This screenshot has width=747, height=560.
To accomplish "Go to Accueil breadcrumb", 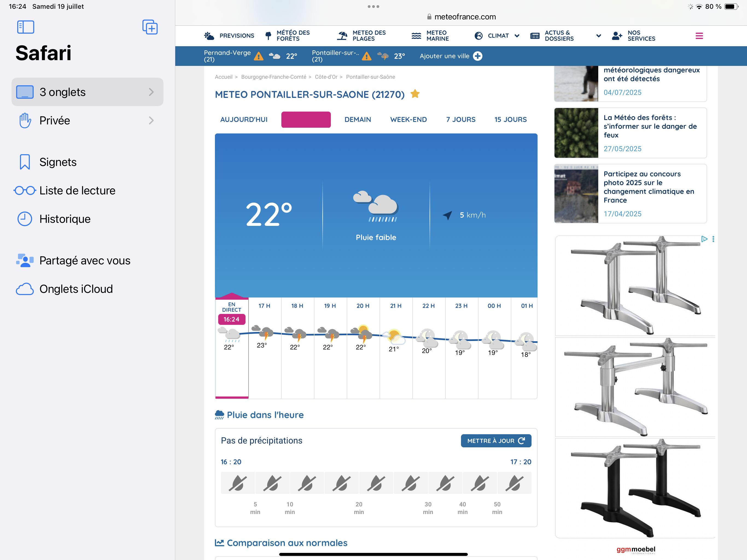I will [224, 77].
